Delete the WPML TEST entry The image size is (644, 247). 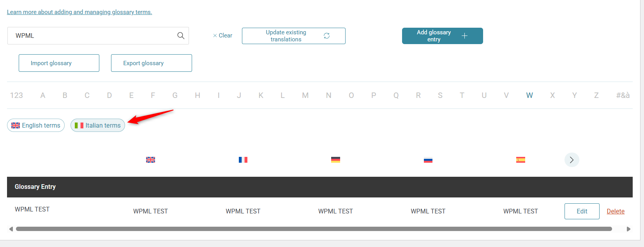click(x=616, y=211)
